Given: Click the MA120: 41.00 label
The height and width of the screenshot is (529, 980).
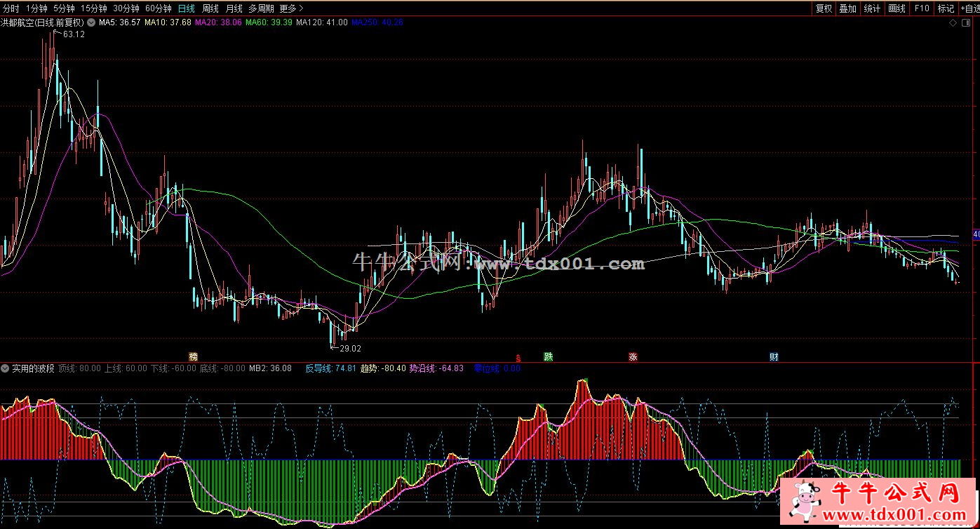Looking at the screenshot, I should (322, 22).
